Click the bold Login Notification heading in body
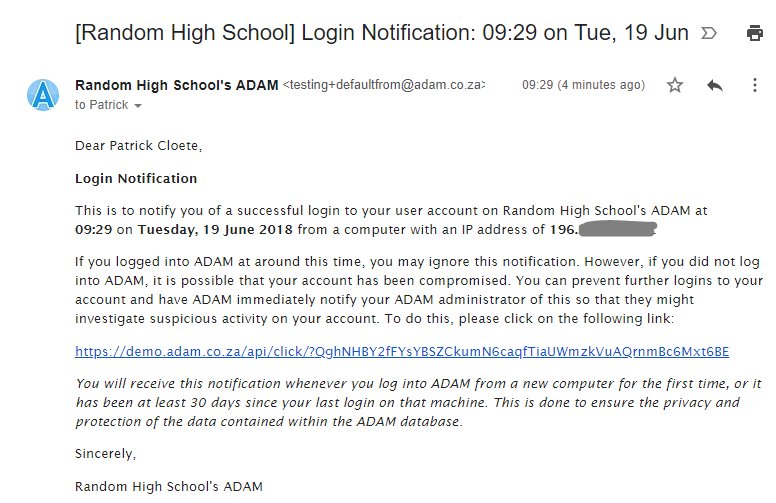 [x=136, y=178]
